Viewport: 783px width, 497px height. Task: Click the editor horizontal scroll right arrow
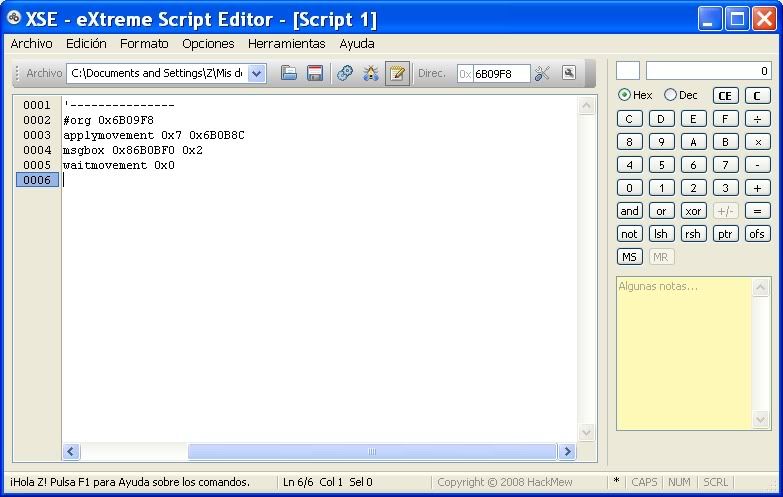tap(567, 452)
